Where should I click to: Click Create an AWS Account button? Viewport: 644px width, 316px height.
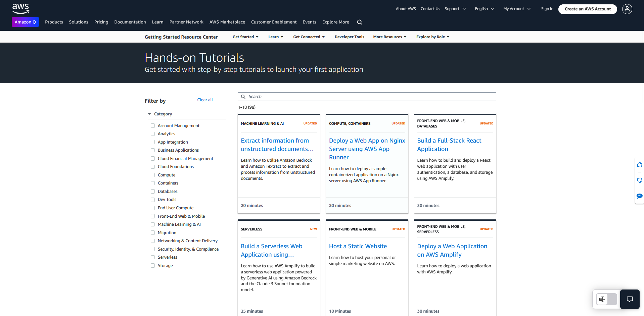[x=588, y=9]
